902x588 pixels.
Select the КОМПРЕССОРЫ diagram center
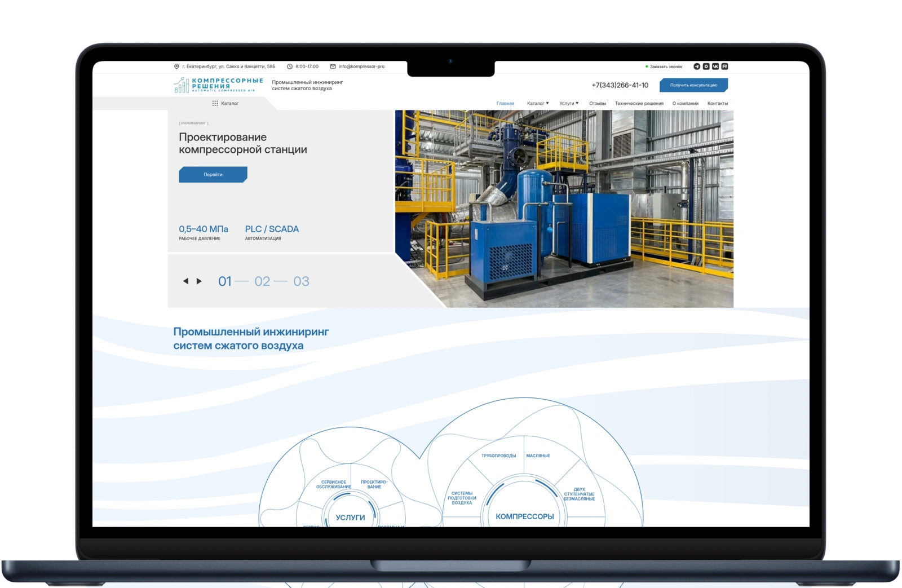point(525,516)
